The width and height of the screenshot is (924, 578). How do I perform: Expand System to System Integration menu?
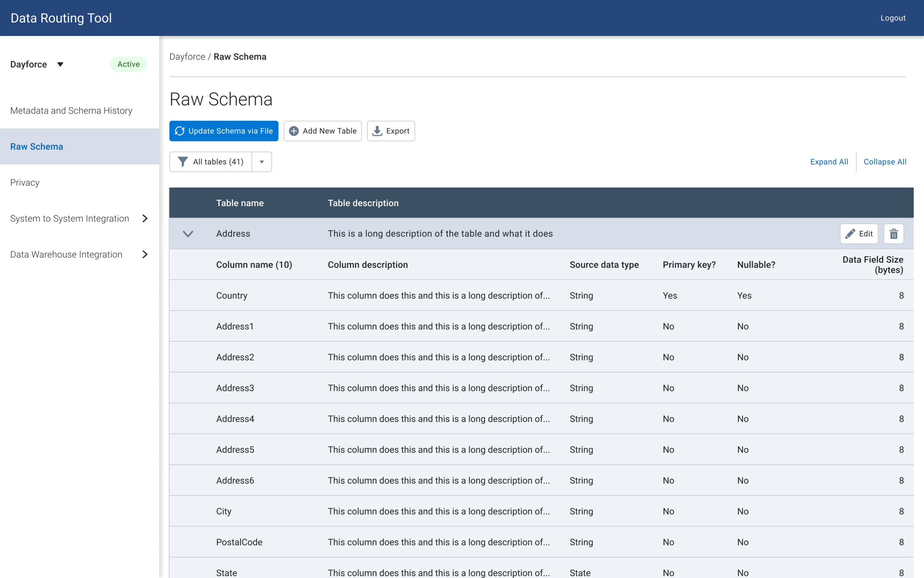[145, 218]
